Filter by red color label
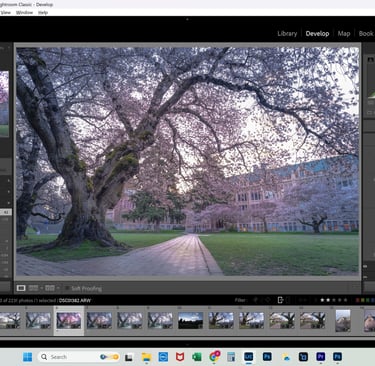 (x=357, y=300)
